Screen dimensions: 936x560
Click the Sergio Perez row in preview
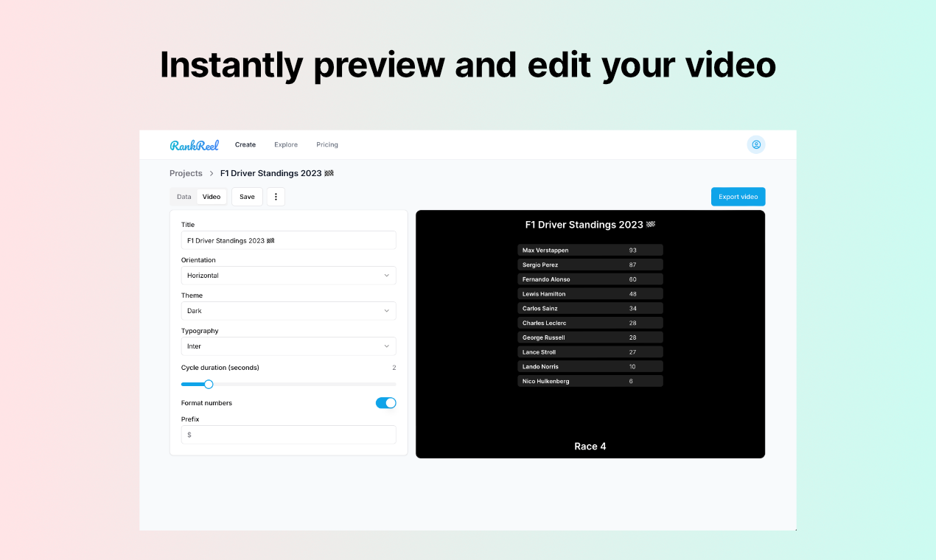tap(590, 265)
